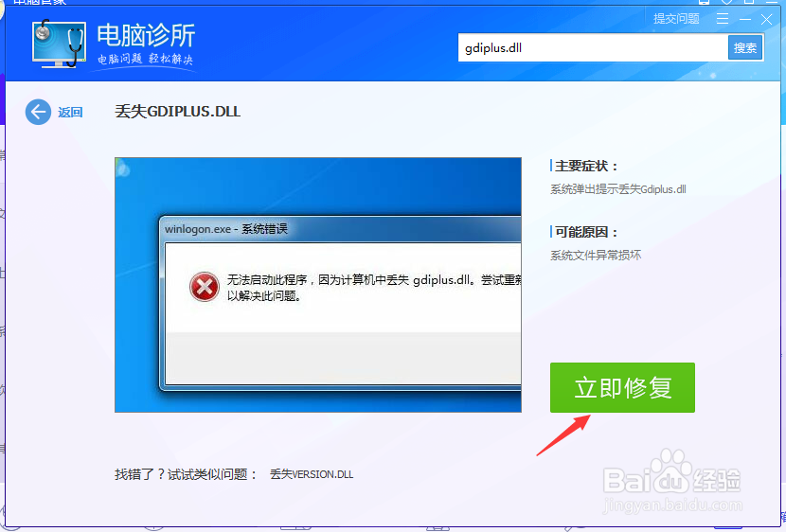
Task: Click the 系统文件异常损坏 cause text
Action: tap(596, 256)
